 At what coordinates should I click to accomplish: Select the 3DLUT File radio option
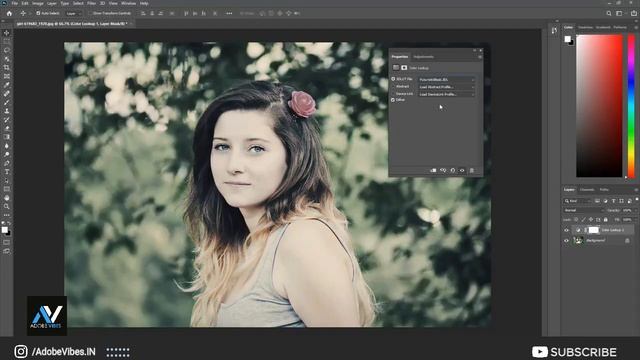point(393,79)
